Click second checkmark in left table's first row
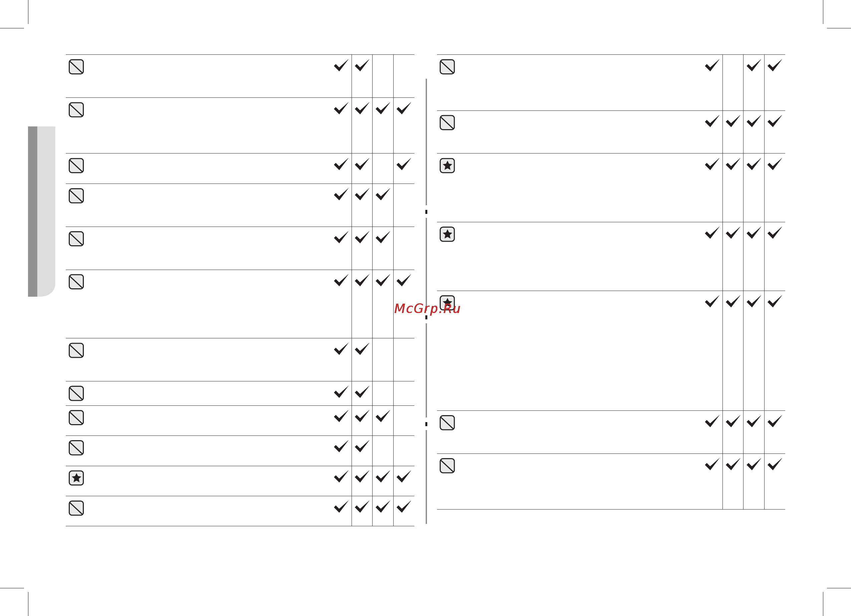 (x=362, y=65)
